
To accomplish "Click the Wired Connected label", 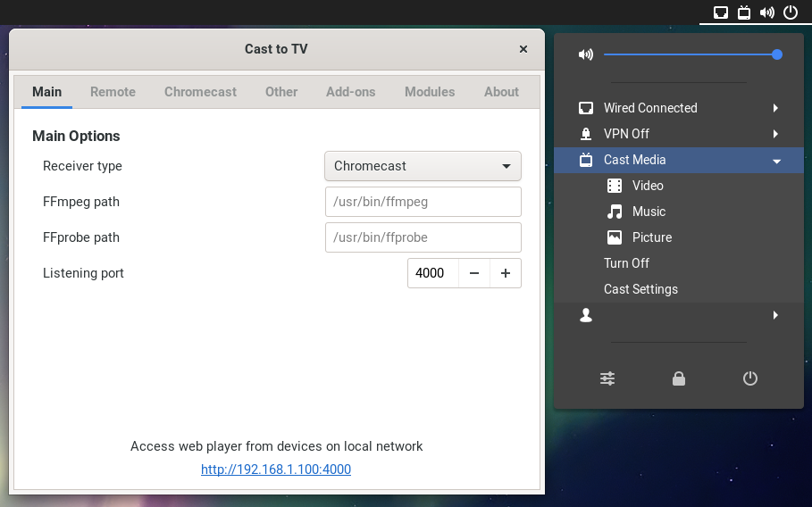I will click(x=650, y=108).
